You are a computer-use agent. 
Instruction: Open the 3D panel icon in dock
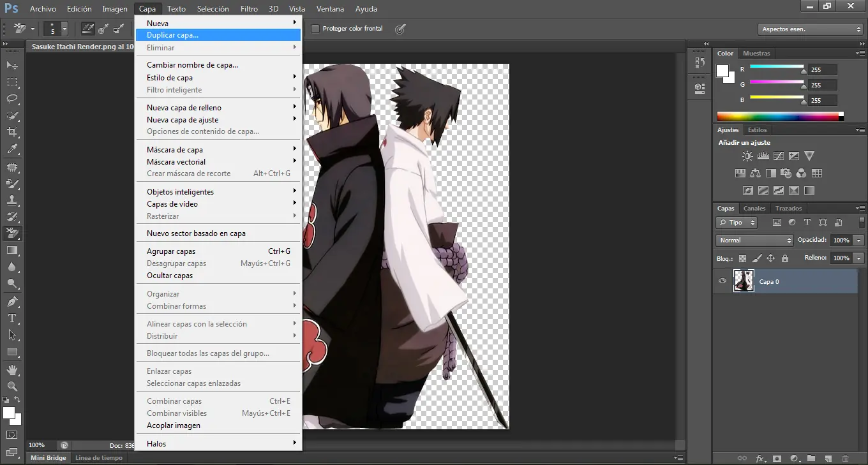pos(700,87)
